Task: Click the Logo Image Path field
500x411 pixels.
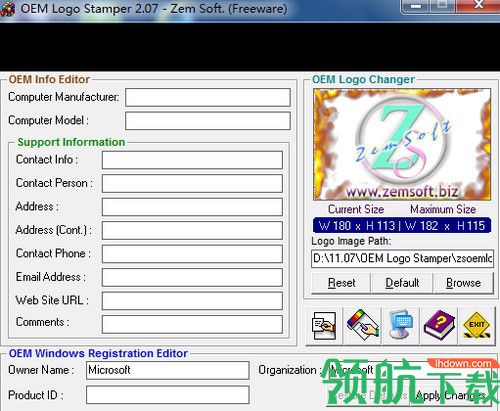Action: point(402,258)
